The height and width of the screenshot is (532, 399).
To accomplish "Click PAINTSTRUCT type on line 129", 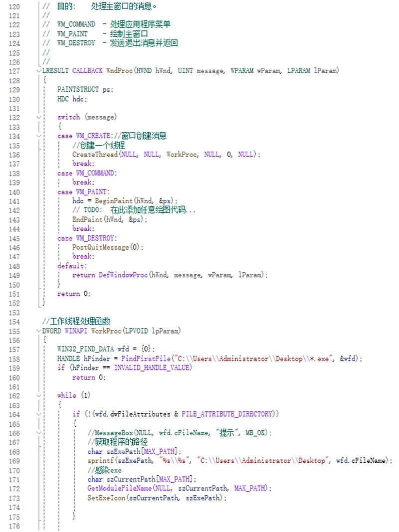I will 78,89.
